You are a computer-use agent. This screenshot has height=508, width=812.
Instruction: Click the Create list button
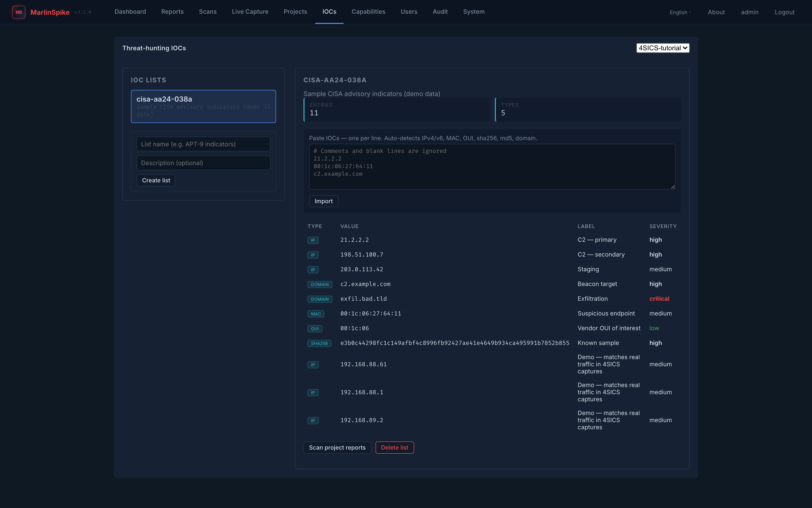click(x=156, y=180)
